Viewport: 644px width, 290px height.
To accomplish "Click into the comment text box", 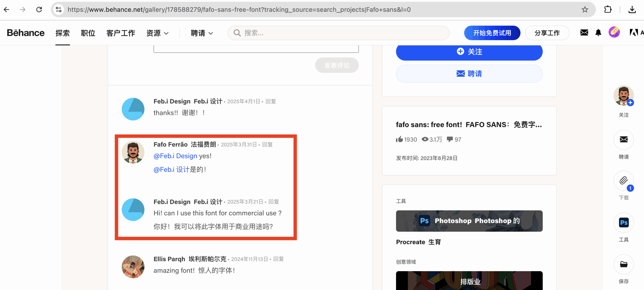I will [x=256, y=49].
